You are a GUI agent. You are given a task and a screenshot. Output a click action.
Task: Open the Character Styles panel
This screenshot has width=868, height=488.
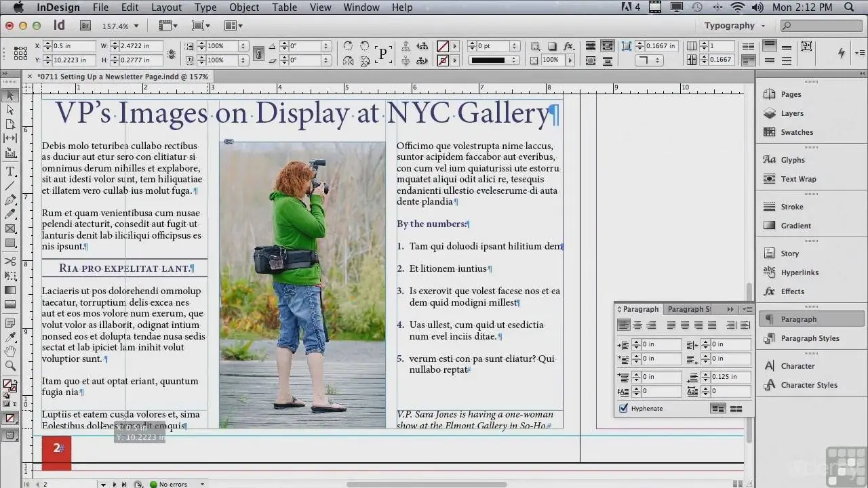click(x=808, y=385)
